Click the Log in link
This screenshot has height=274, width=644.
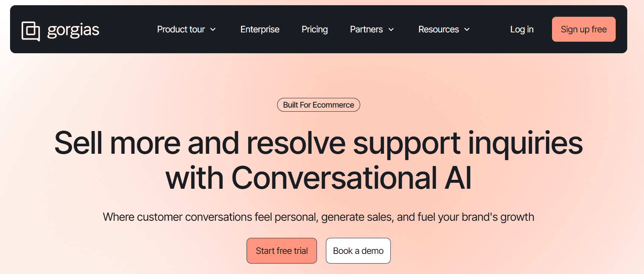click(522, 29)
